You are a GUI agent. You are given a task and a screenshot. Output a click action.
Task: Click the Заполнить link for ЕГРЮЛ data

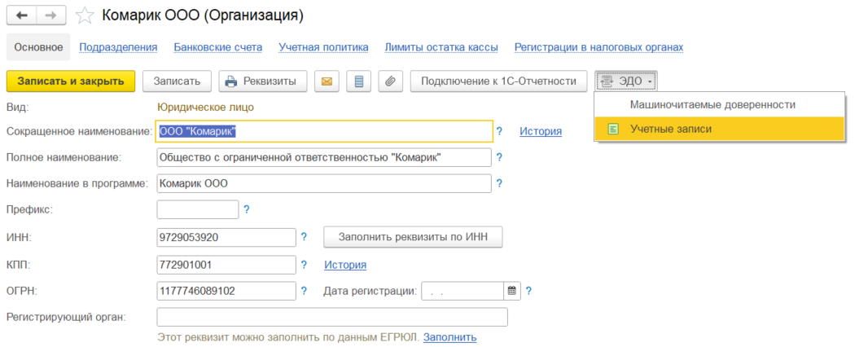[x=450, y=336]
